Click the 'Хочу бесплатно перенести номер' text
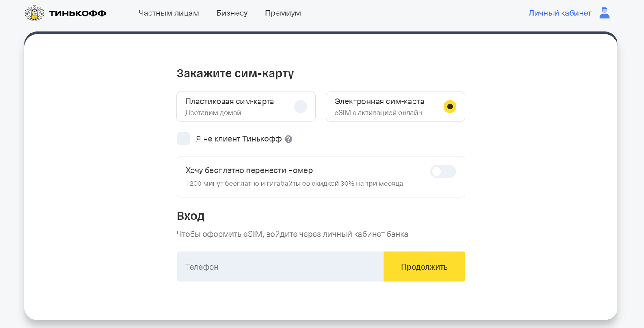 [x=249, y=170]
